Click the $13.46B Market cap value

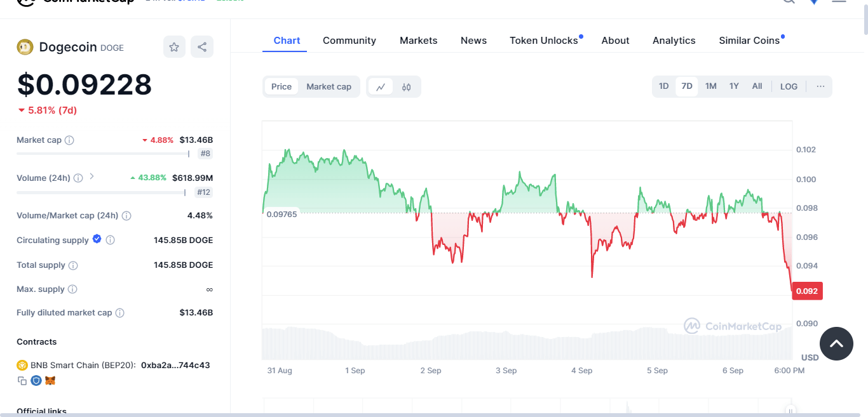point(196,140)
